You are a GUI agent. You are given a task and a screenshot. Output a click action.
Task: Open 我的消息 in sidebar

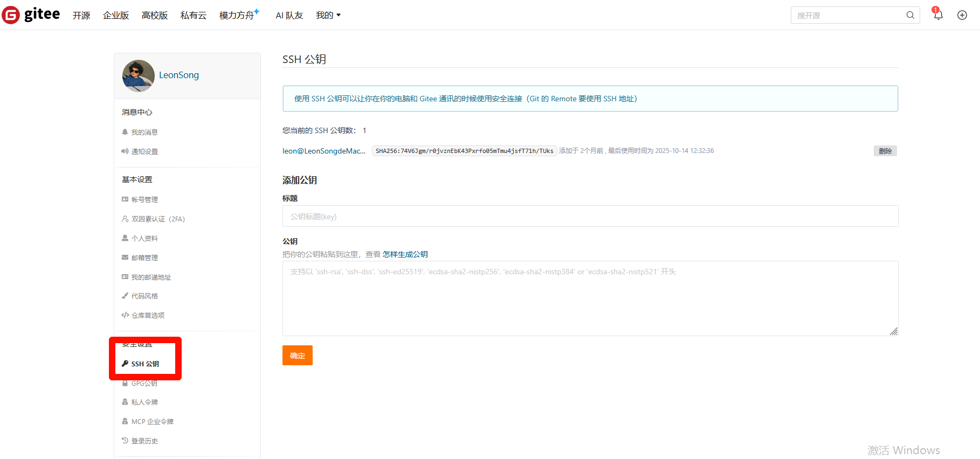(x=144, y=132)
